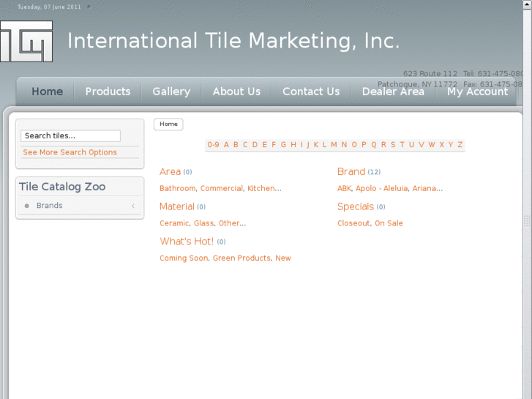This screenshot has height=399, width=532.
Task: Filter by letter Y in alphabet index
Action: (451, 145)
